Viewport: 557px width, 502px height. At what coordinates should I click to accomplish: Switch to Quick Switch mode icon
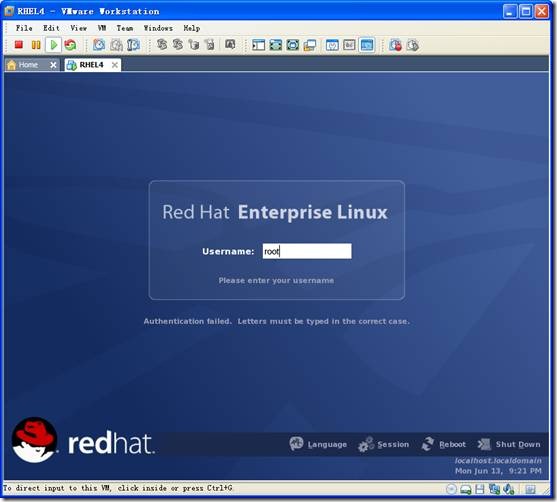276,45
